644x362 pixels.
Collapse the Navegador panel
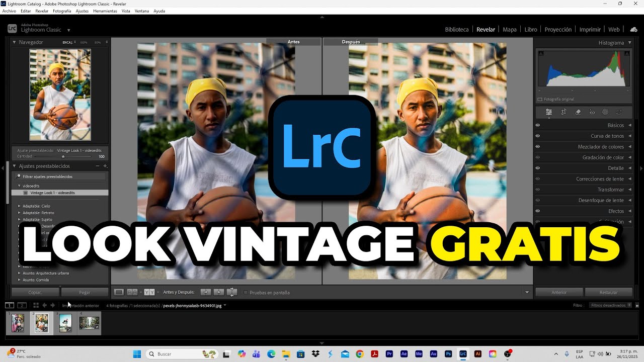point(14,42)
